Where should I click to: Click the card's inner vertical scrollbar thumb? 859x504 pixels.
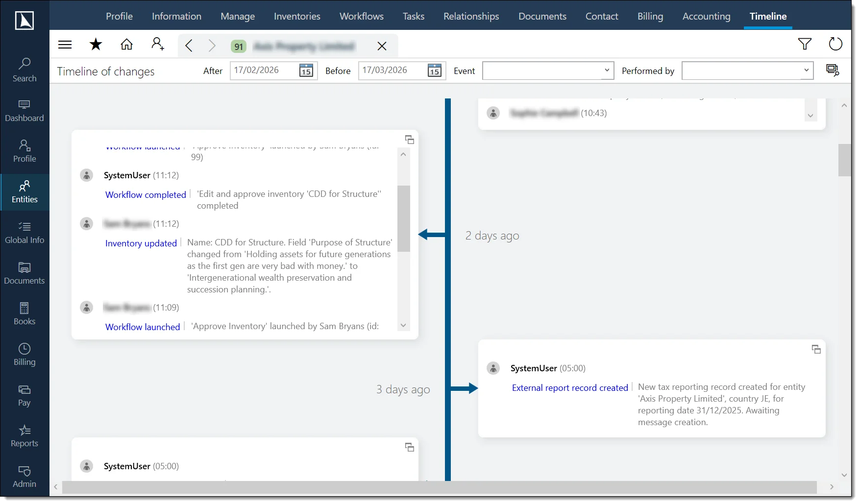click(403, 218)
